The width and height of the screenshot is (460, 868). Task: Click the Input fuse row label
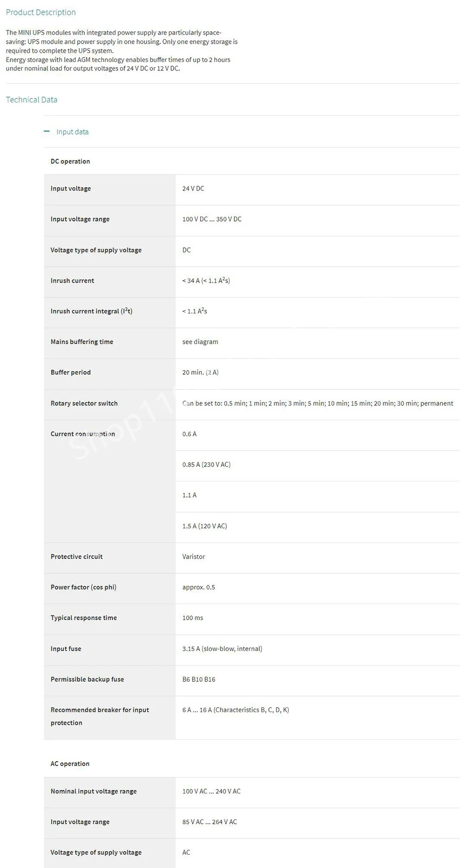coord(66,649)
